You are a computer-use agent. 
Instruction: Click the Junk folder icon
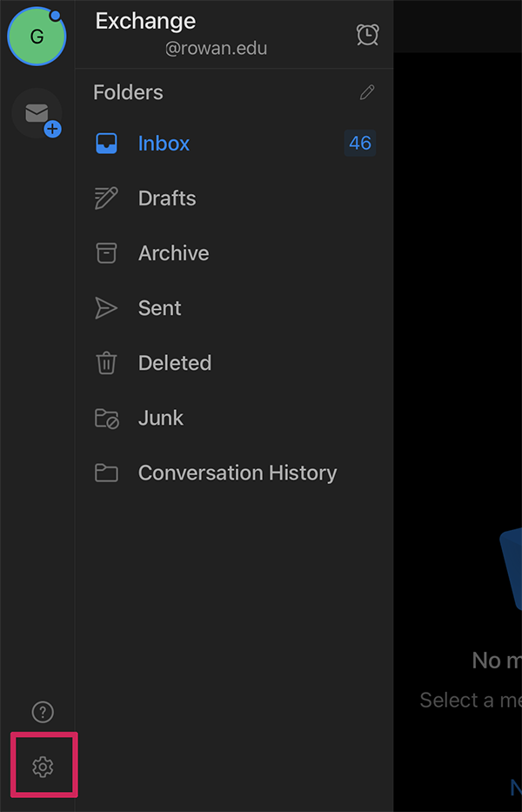(x=106, y=418)
